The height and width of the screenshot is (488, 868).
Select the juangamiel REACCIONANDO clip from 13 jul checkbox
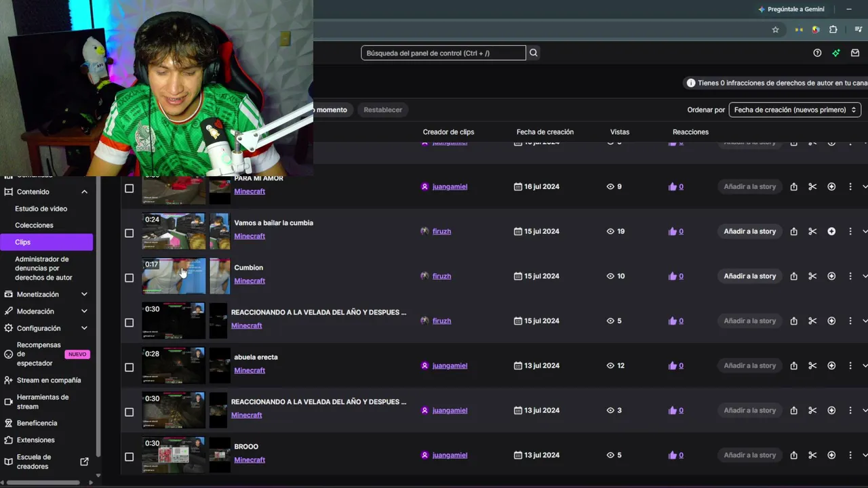(x=129, y=412)
